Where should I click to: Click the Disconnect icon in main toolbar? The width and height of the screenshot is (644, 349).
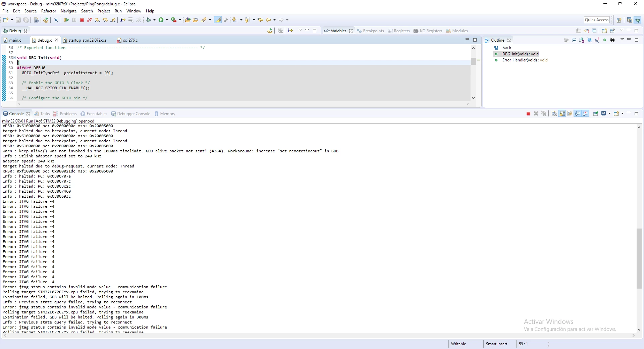click(90, 20)
